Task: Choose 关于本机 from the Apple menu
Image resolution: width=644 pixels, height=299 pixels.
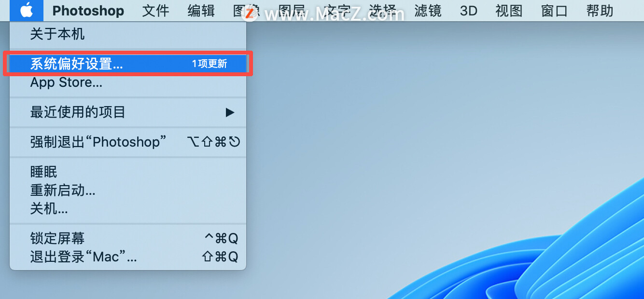Action: pyautogui.click(x=128, y=34)
